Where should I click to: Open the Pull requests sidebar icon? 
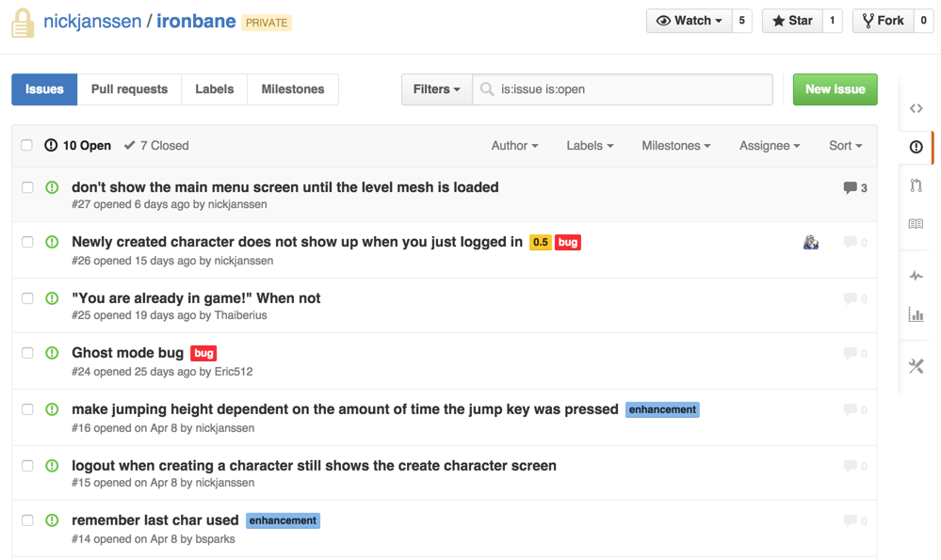click(x=916, y=185)
